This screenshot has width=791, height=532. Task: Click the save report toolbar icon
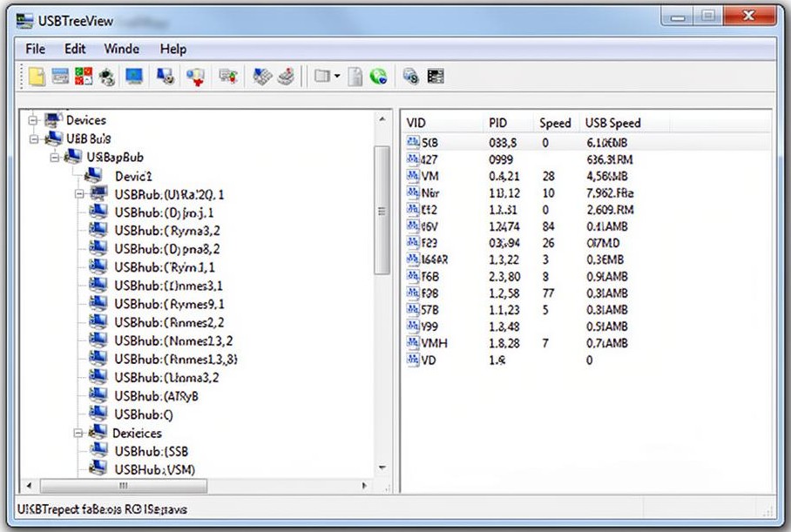click(x=59, y=76)
